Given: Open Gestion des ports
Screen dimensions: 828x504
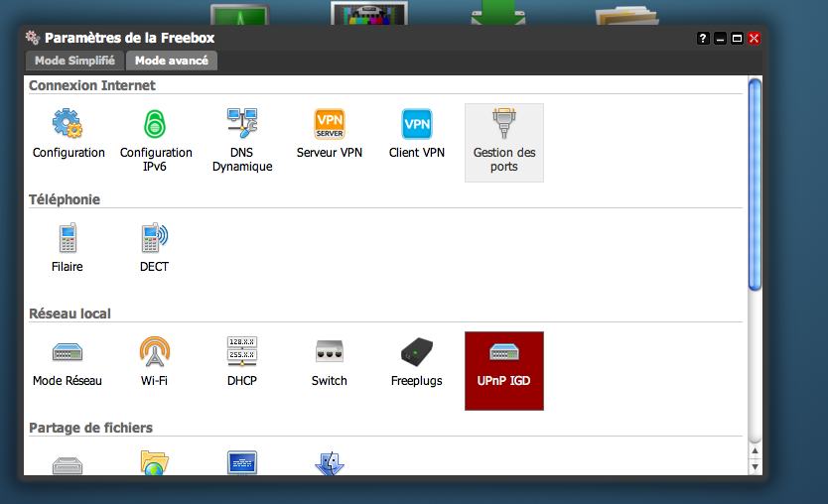Looking at the screenshot, I should coord(504,143).
